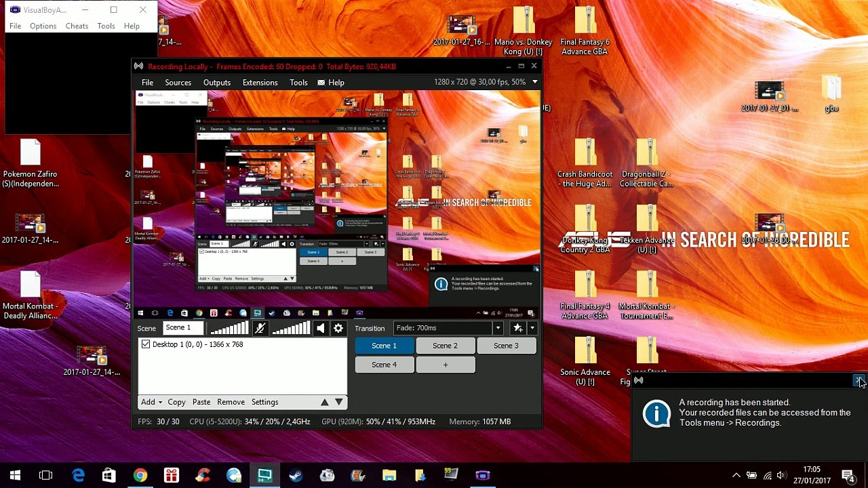This screenshot has height=488, width=868.
Task: Move the source down with the arrow
Action: [339, 402]
